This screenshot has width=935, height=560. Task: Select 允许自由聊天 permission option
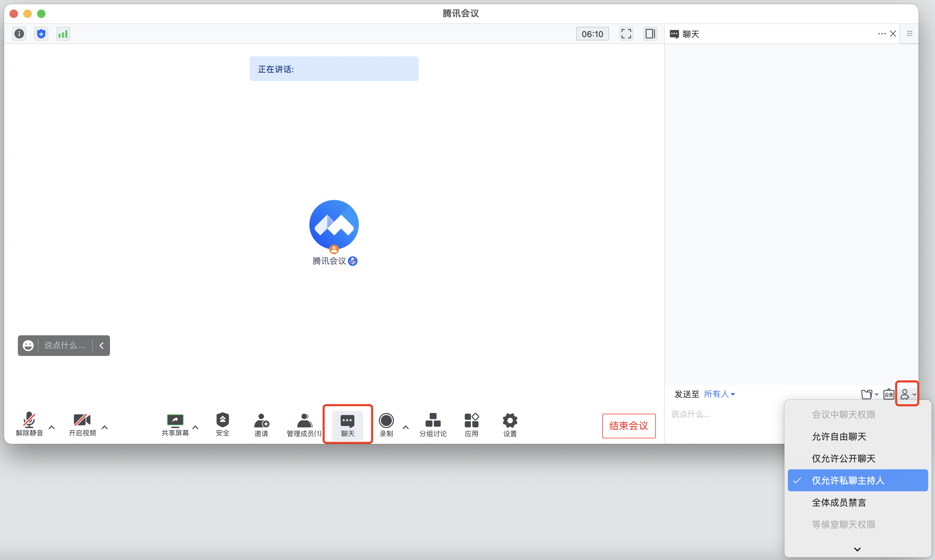(x=858, y=437)
